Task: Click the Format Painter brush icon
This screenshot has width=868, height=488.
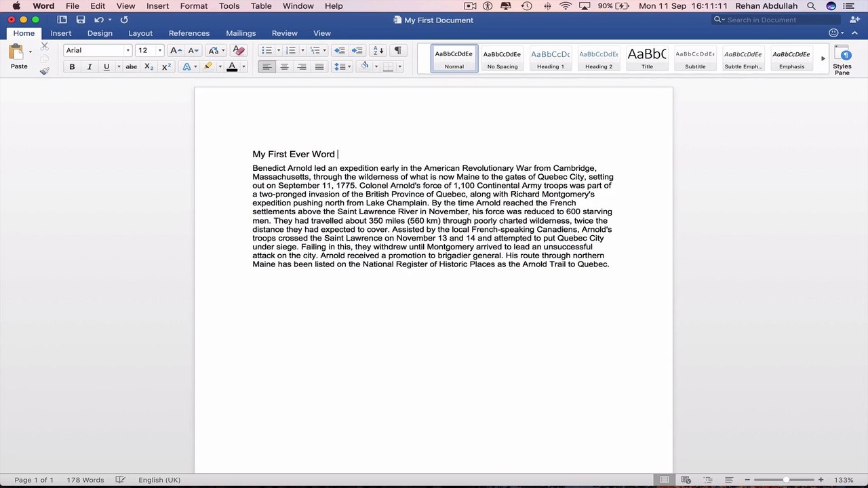Action: point(45,70)
